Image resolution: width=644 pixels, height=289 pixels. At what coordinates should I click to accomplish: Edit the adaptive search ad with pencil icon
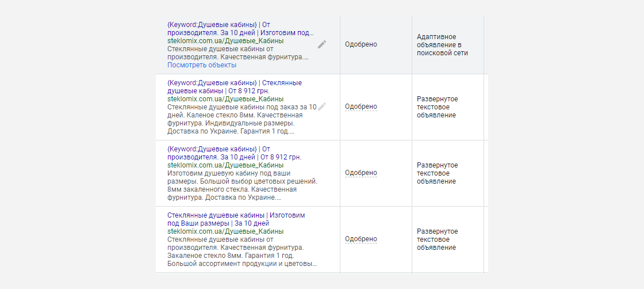click(x=322, y=44)
